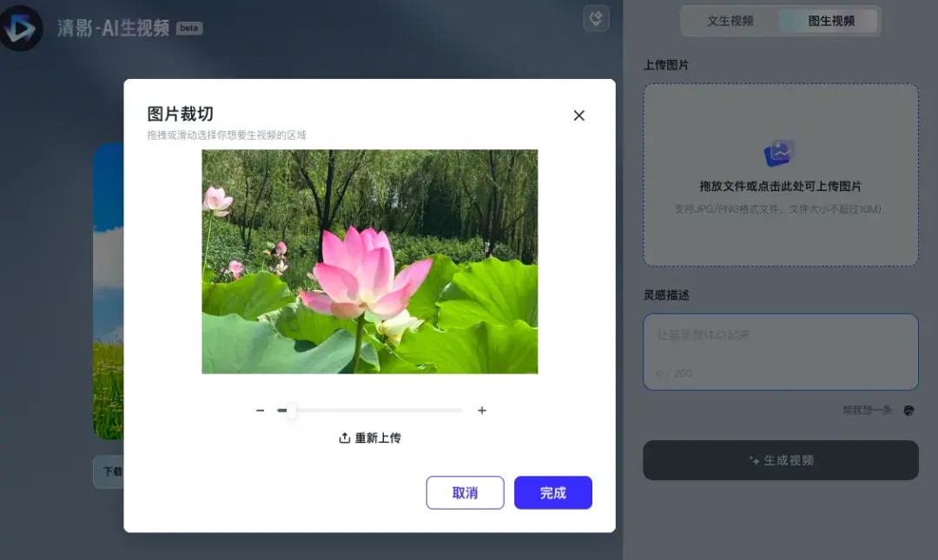The width and height of the screenshot is (938, 560).
Task: Click the icon button in the top bar
Action: click(597, 18)
